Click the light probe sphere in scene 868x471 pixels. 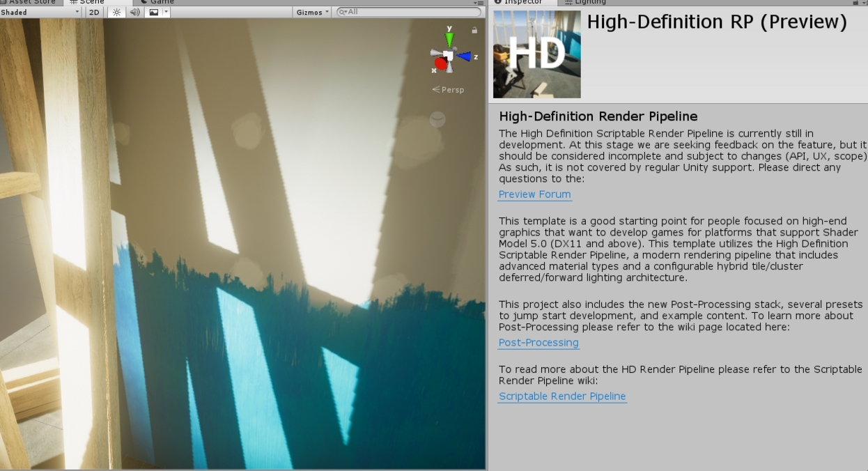(437, 119)
